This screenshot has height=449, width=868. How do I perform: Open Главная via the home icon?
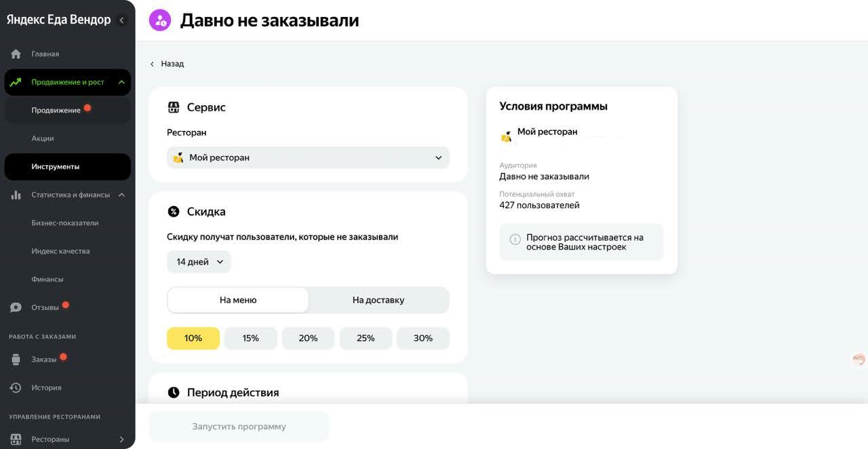16,54
